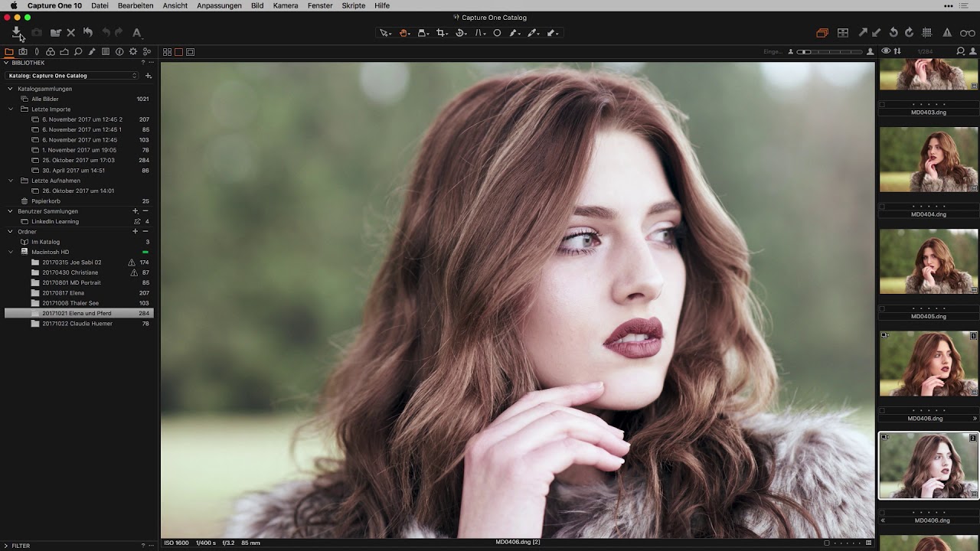Open the Library folder tool tab
The width and height of the screenshot is (980, 551).
(x=9, y=52)
